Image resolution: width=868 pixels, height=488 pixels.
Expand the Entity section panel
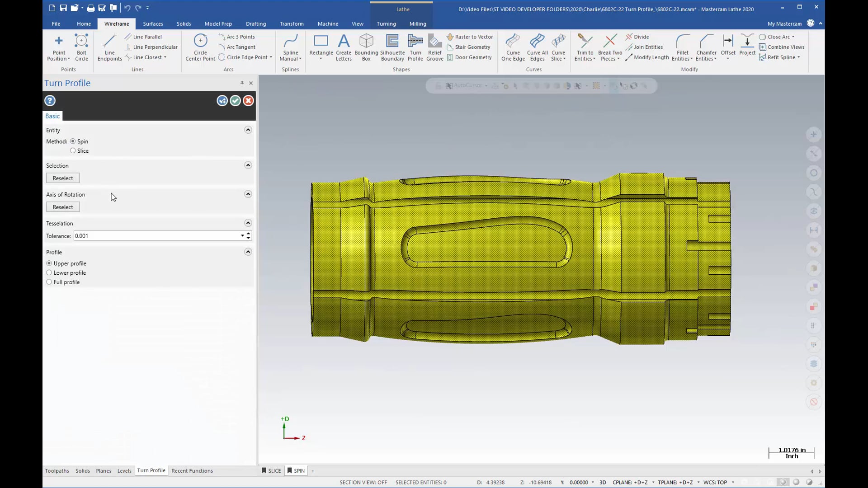point(247,130)
